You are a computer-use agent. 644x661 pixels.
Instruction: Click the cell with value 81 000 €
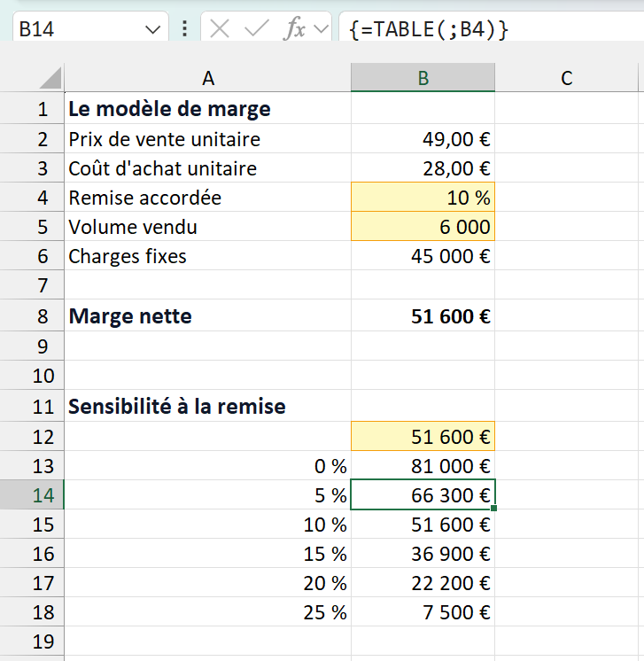pos(423,466)
